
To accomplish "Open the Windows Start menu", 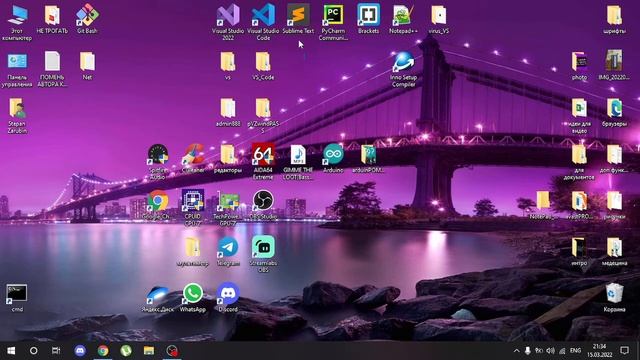I will pos(11,351).
